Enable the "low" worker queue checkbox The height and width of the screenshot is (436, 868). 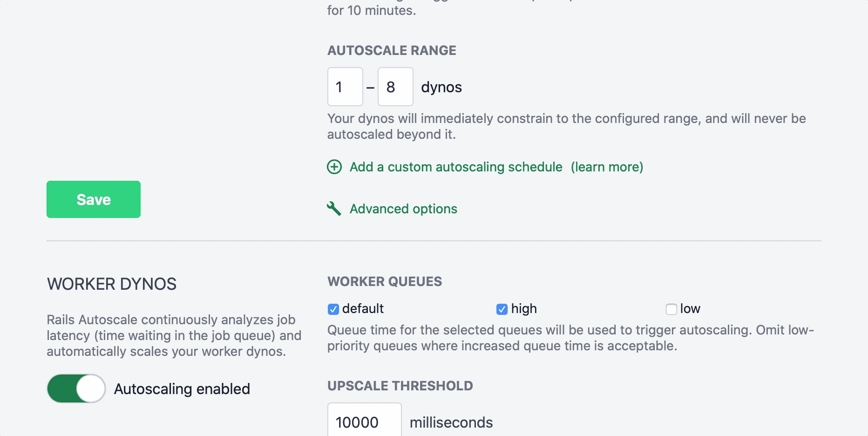671,309
